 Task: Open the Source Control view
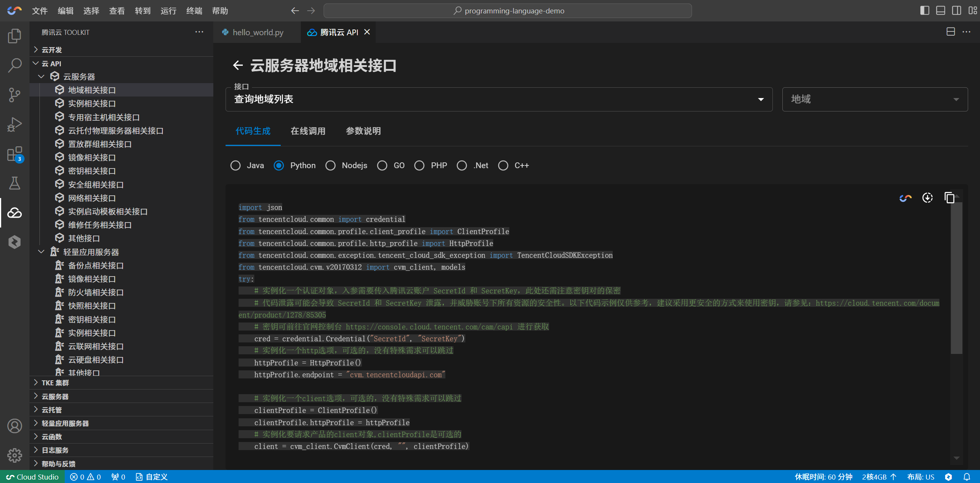pos(15,95)
